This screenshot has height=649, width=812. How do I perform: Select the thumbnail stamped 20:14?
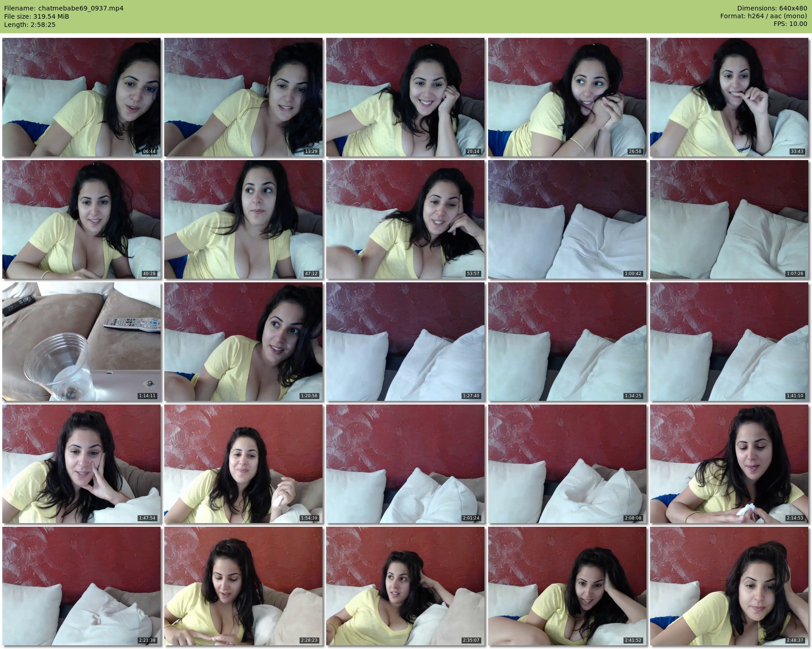coord(405,97)
